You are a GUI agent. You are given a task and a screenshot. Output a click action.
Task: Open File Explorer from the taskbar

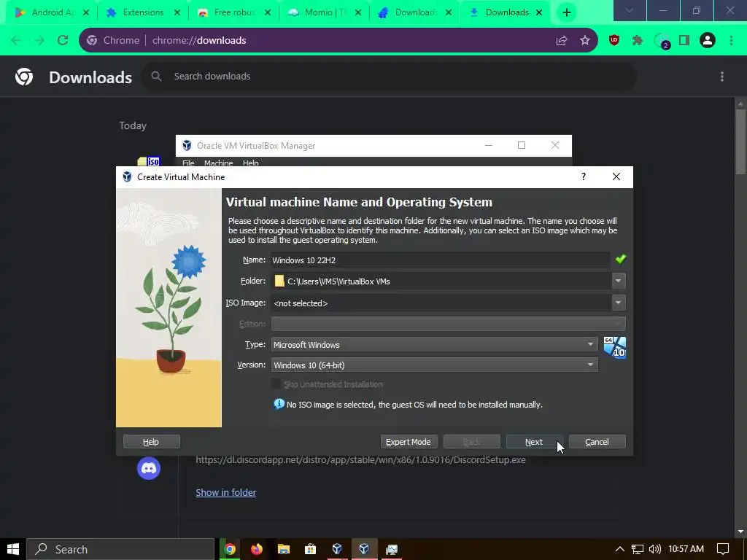click(284, 549)
